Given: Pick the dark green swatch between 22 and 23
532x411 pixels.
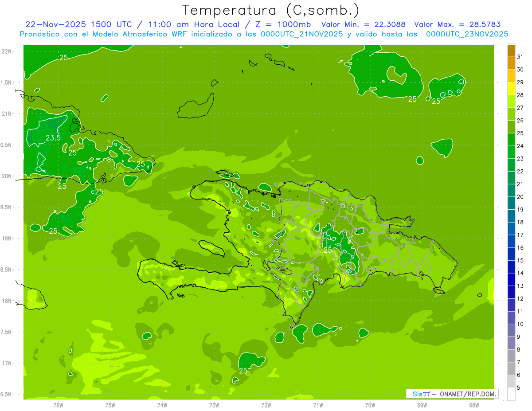Looking at the screenshot, I should tap(511, 165).
